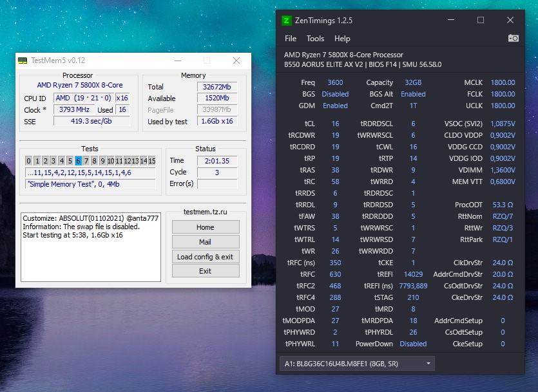Screen dimensions: 538x392
Task: Click the Time field showing 2:01.35
Action: (x=217, y=161)
